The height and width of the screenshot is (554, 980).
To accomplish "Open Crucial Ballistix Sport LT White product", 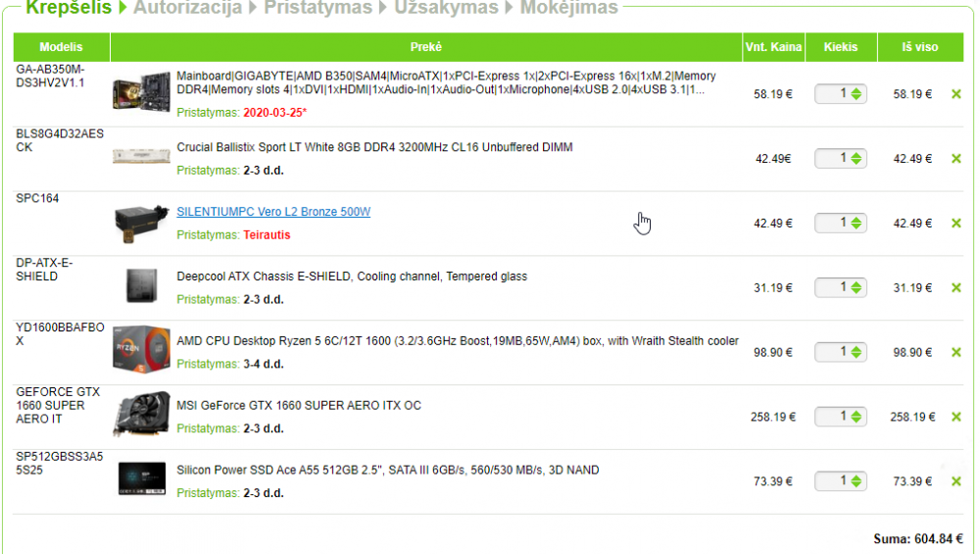I will pos(374,147).
